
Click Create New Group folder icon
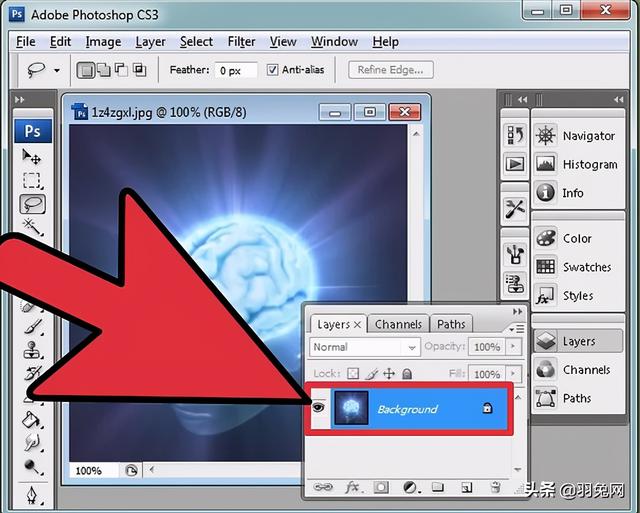pos(438,487)
